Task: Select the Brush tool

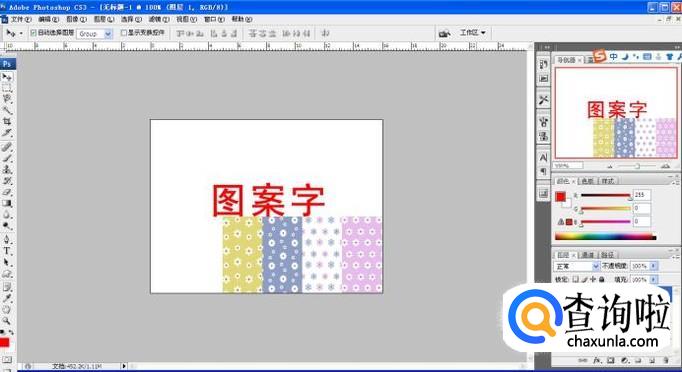Action: pos(7,158)
